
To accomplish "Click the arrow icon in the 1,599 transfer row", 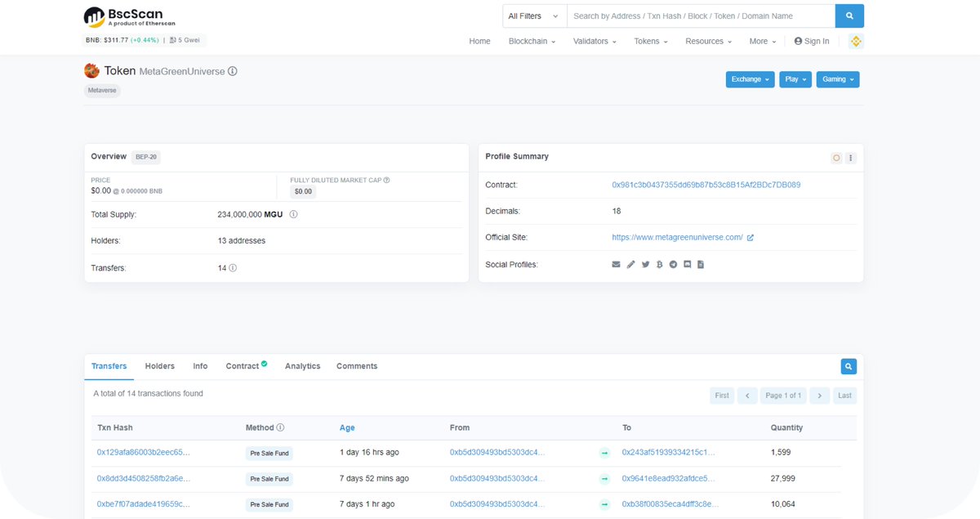I will pyautogui.click(x=604, y=453).
